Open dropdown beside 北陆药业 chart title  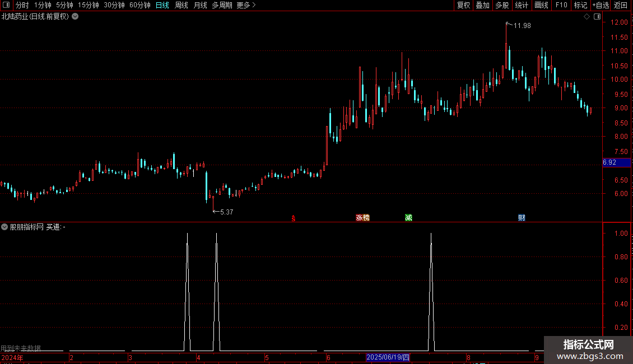[x=75, y=17]
